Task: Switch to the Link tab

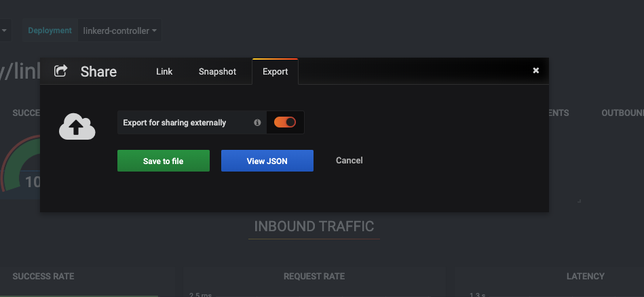Action: click(x=164, y=71)
